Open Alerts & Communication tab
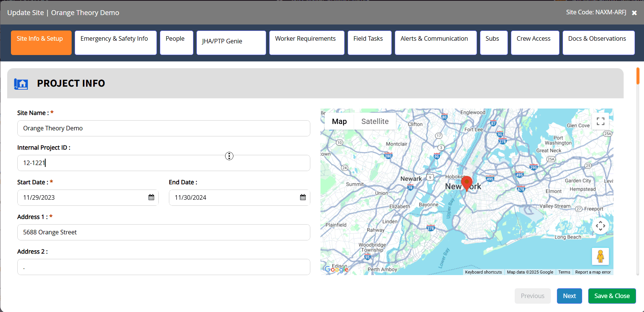 pyautogui.click(x=436, y=43)
